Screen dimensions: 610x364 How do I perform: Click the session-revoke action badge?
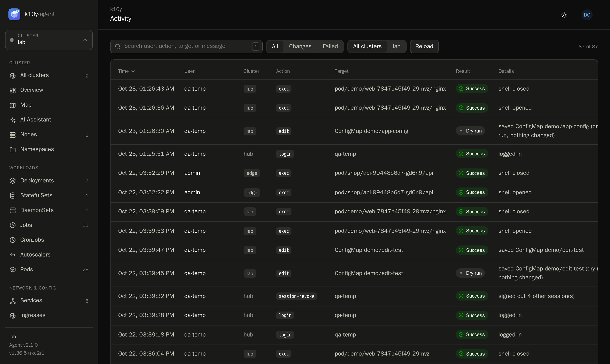point(296,296)
